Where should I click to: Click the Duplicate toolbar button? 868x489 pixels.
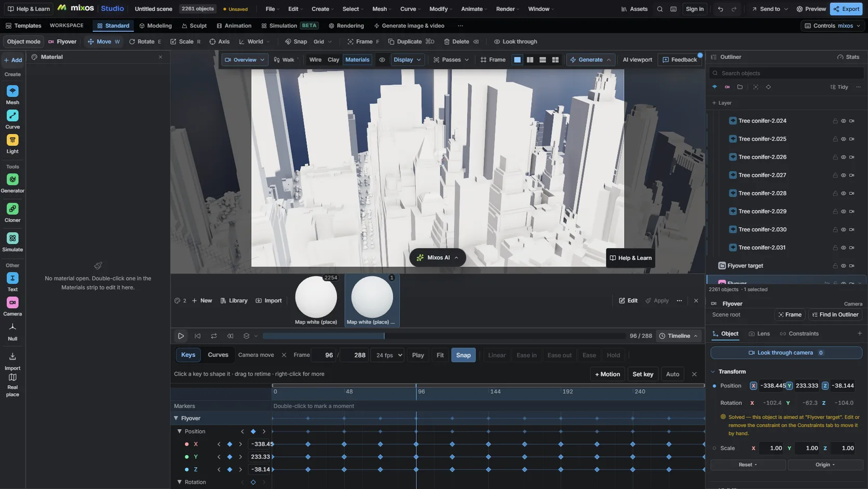[411, 42]
